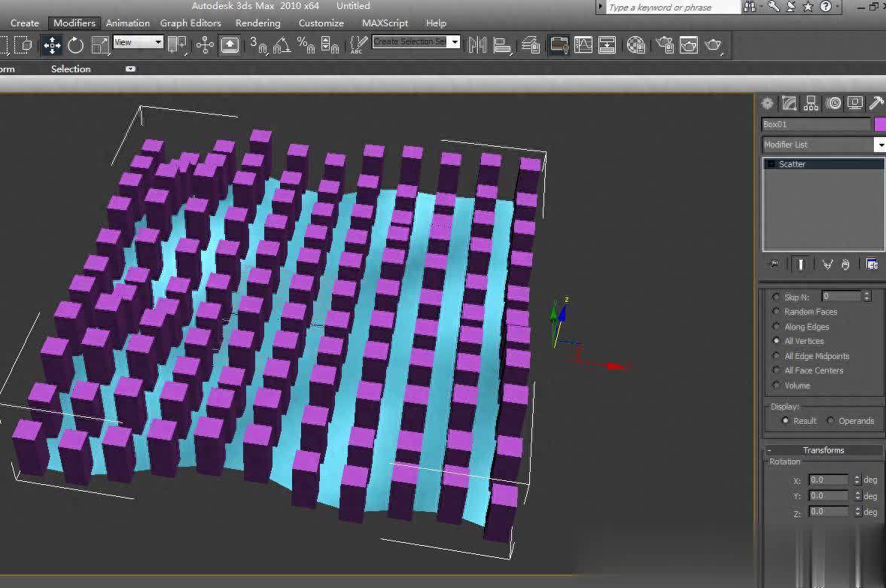Open the Material Editor icon
Viewport: 886px width, 588px height.
(x=636, y=45)
